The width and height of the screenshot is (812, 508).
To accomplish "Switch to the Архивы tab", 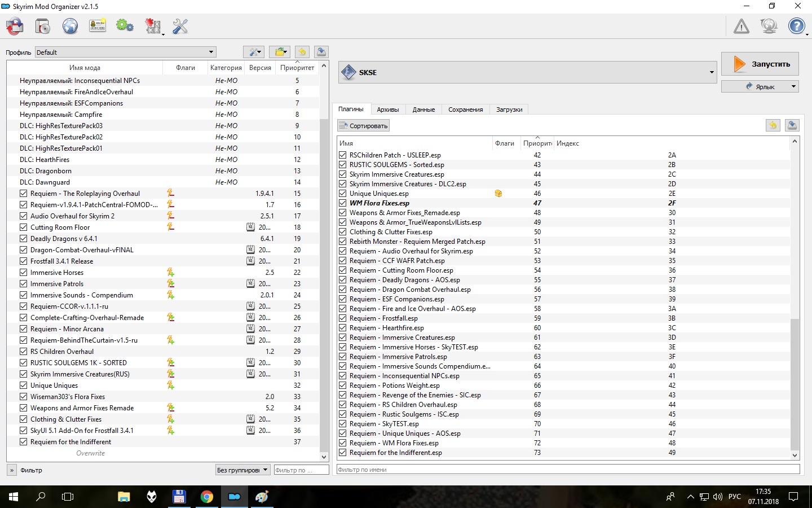I will pos(388,110).
